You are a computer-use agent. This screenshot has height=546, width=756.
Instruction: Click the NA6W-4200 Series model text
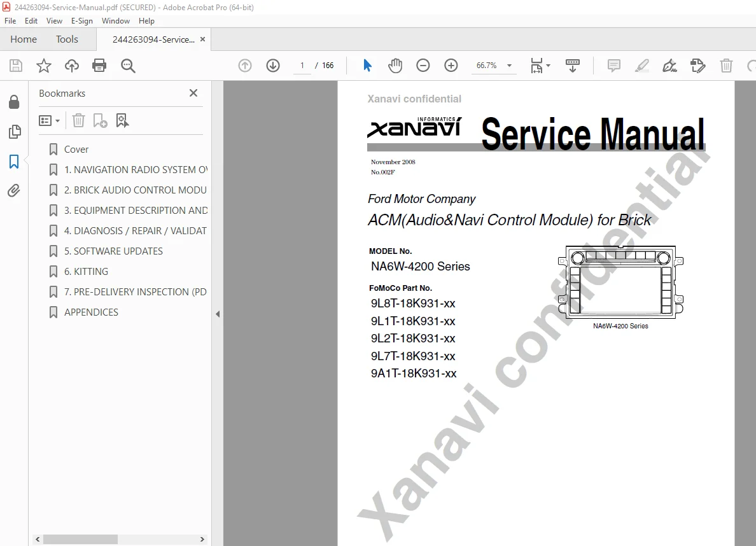tap(421, 266)
